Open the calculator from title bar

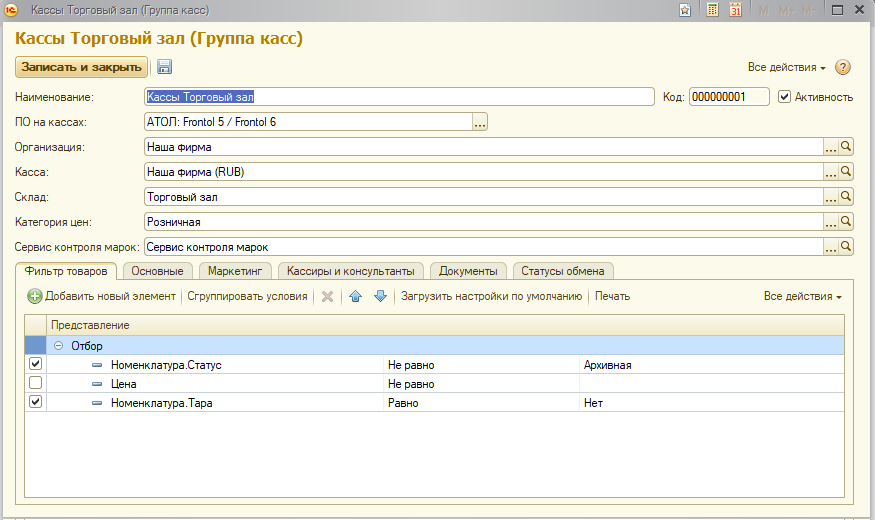point(712,10)
